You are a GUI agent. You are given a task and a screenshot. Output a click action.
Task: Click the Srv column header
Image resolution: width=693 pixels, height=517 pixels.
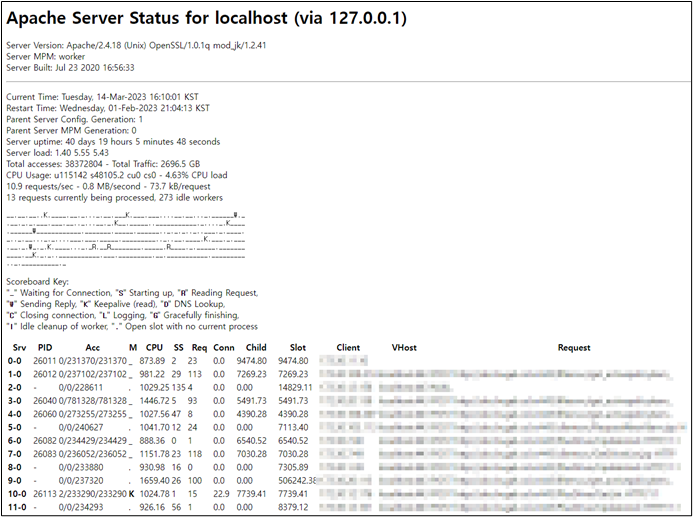[19, 348]
